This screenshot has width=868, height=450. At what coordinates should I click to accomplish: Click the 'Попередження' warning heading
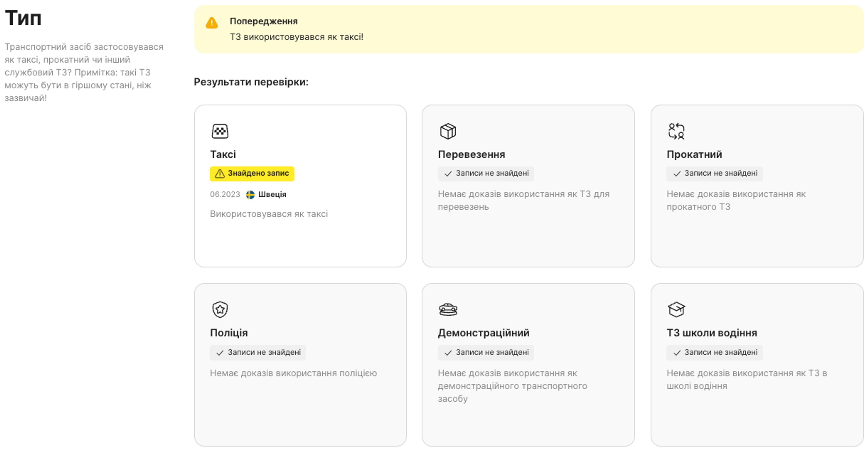(264, 21)
